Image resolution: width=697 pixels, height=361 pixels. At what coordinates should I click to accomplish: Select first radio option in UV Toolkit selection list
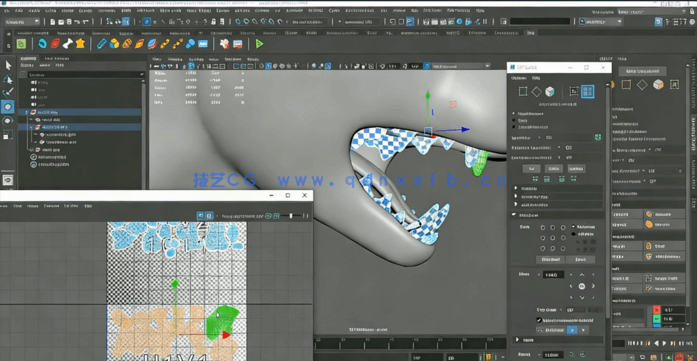pos(514,113)
